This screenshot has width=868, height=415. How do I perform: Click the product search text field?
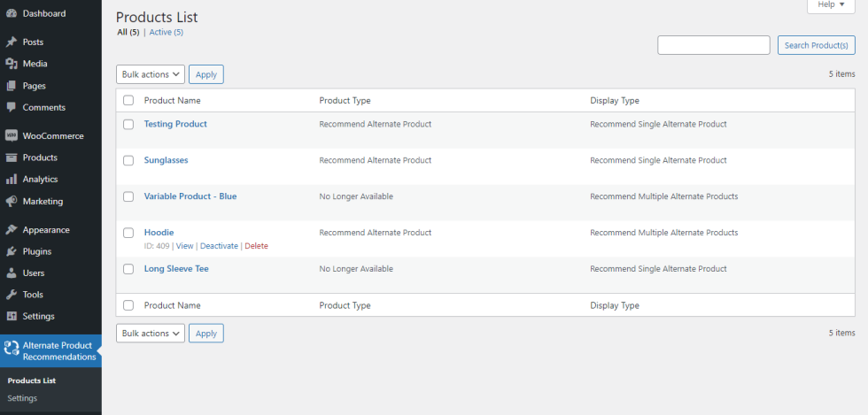(x=713, y=45)
